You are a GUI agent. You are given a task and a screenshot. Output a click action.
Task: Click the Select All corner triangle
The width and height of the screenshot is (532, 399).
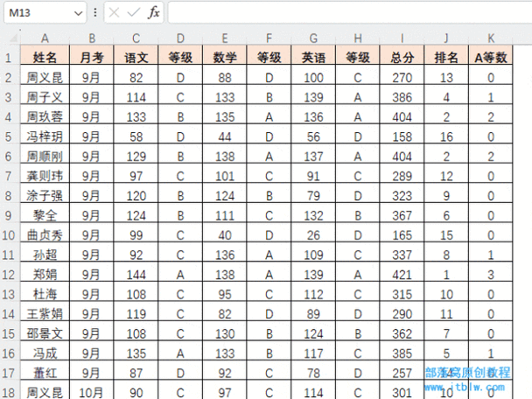click(14, 38)
